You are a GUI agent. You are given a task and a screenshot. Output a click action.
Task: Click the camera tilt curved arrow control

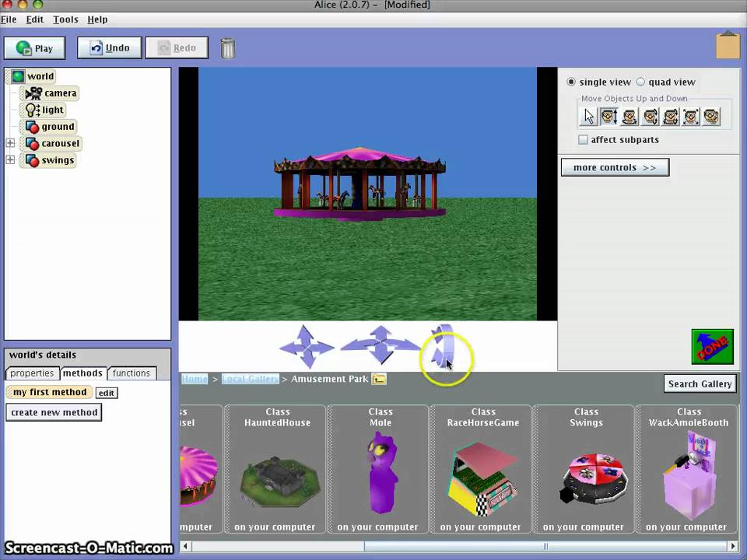443,345
